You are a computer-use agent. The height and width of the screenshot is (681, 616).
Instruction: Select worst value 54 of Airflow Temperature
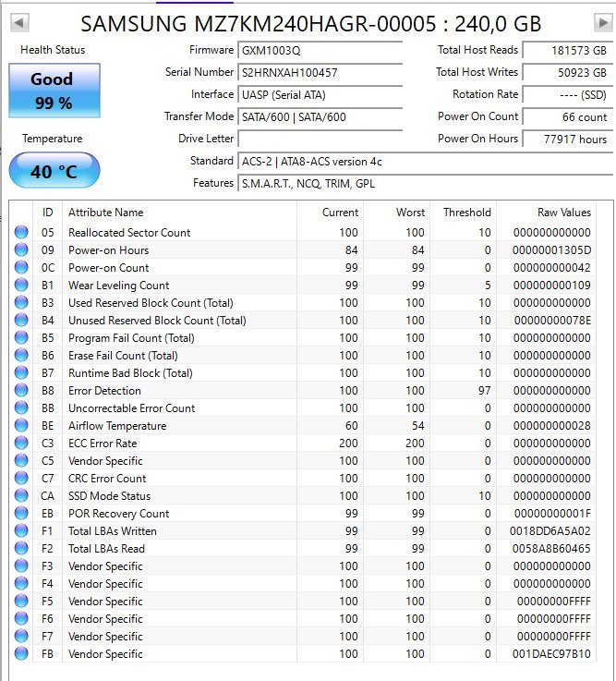click(x=418, y=426)
